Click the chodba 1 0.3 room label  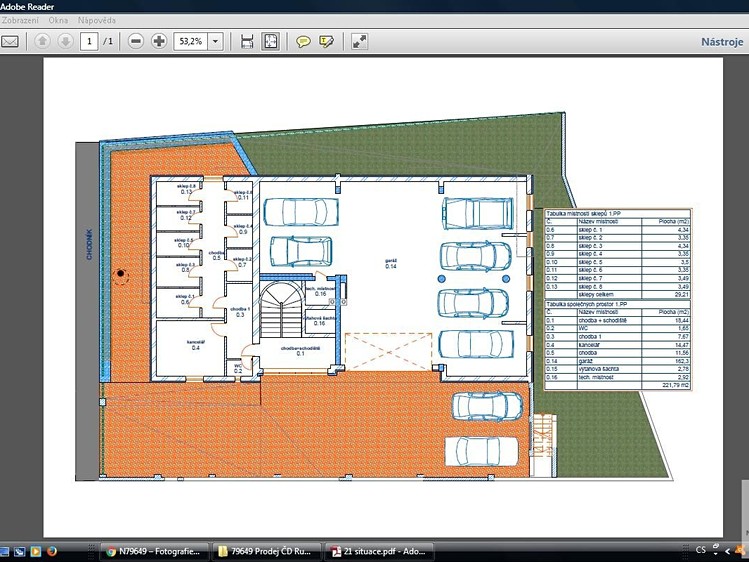[x=240, y=312]
